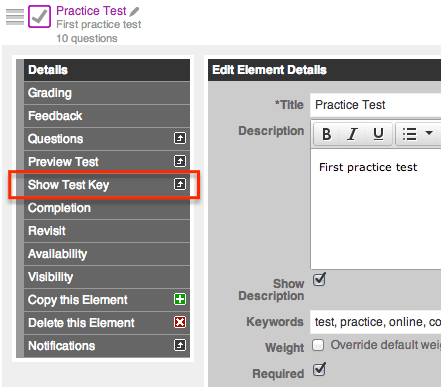
Task: Open the Availability settings item
Action: pyautogui.click(x=107, y=254)
